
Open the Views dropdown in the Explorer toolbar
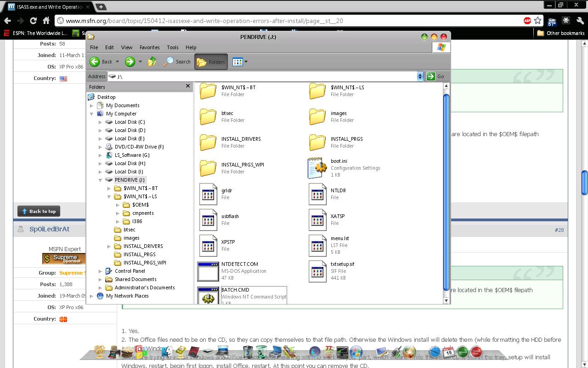240,62
